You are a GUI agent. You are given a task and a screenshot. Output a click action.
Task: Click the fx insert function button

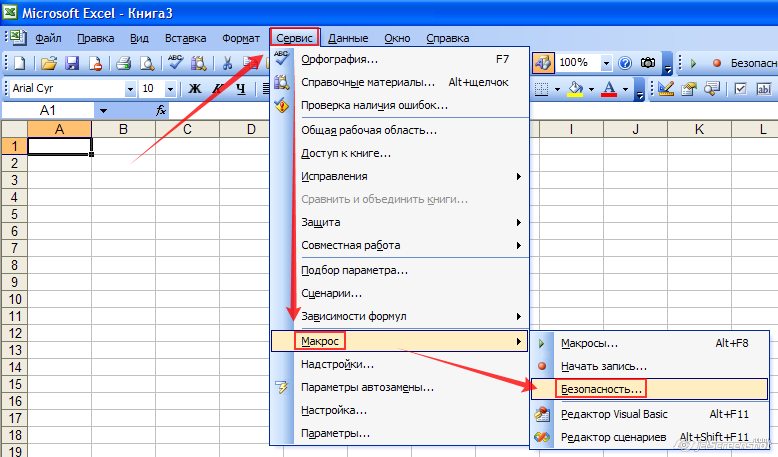click(161, 110)
